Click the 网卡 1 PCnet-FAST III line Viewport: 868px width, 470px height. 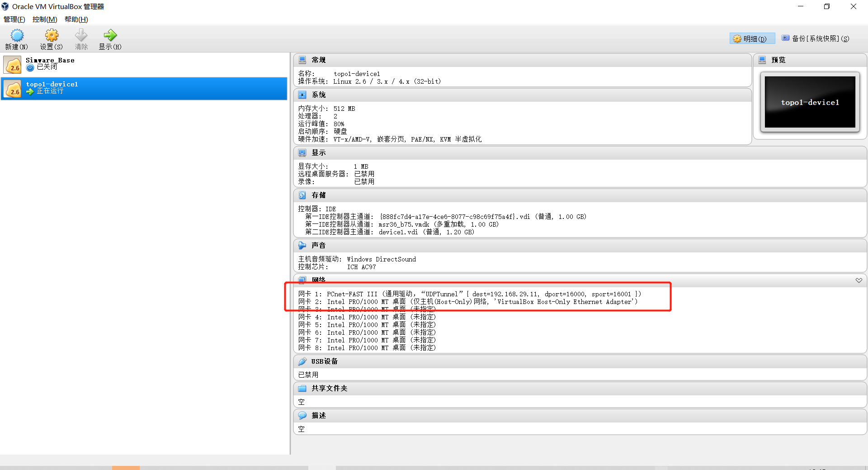(470, 294)
